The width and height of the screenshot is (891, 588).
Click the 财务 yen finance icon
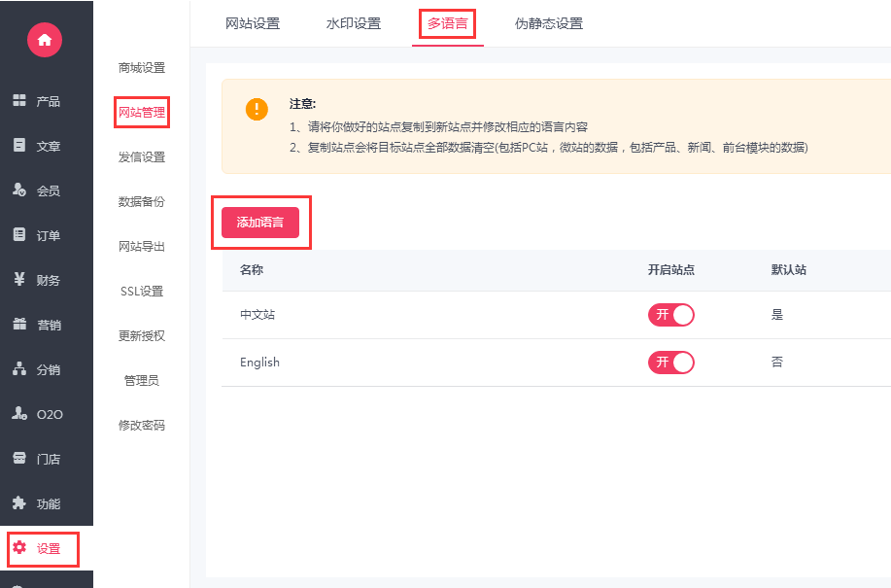click(x=19, y=279)
